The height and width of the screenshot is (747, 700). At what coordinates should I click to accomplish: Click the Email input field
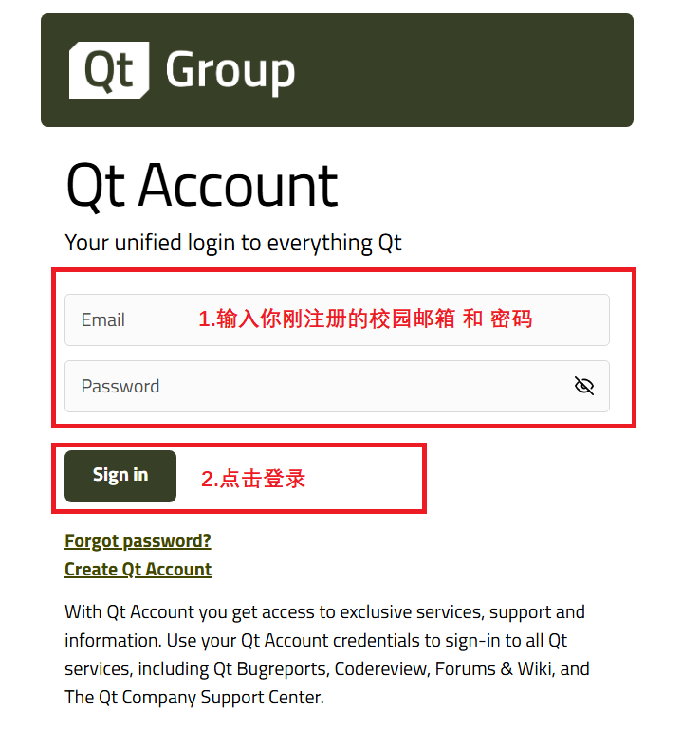[337, 319]
